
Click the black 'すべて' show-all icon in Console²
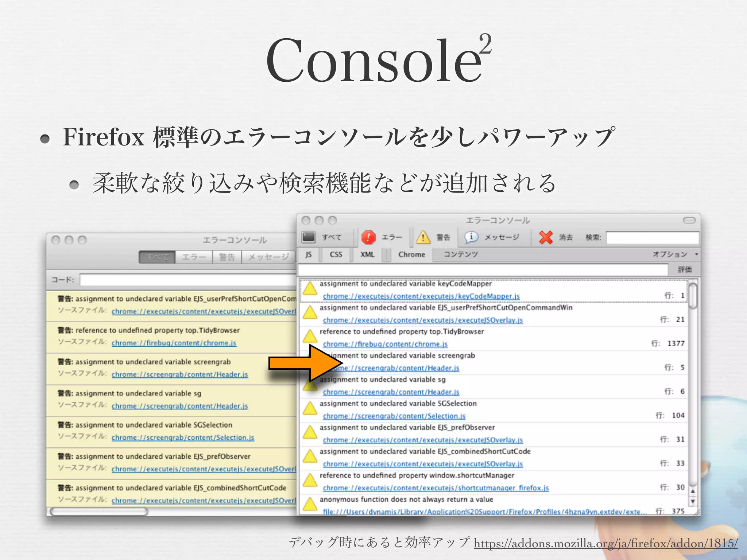coord(309,237)
